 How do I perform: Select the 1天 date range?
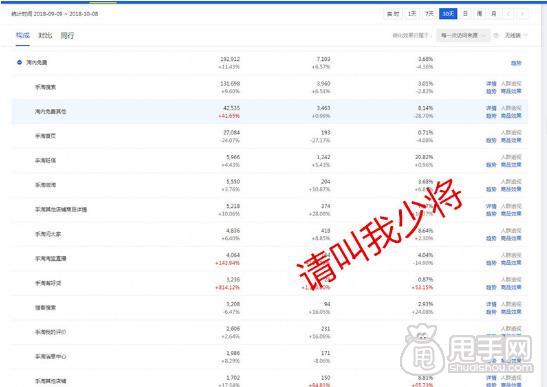tap(412, 14)
